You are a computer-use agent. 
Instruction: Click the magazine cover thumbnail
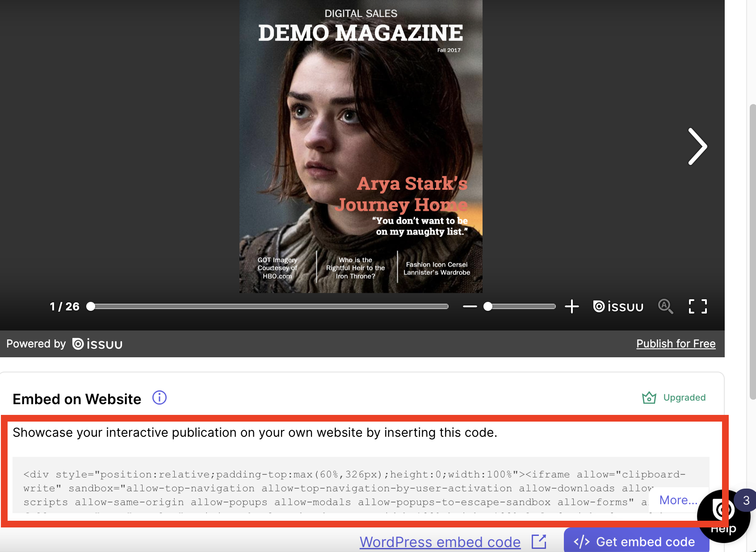click(x=360, y=146)
